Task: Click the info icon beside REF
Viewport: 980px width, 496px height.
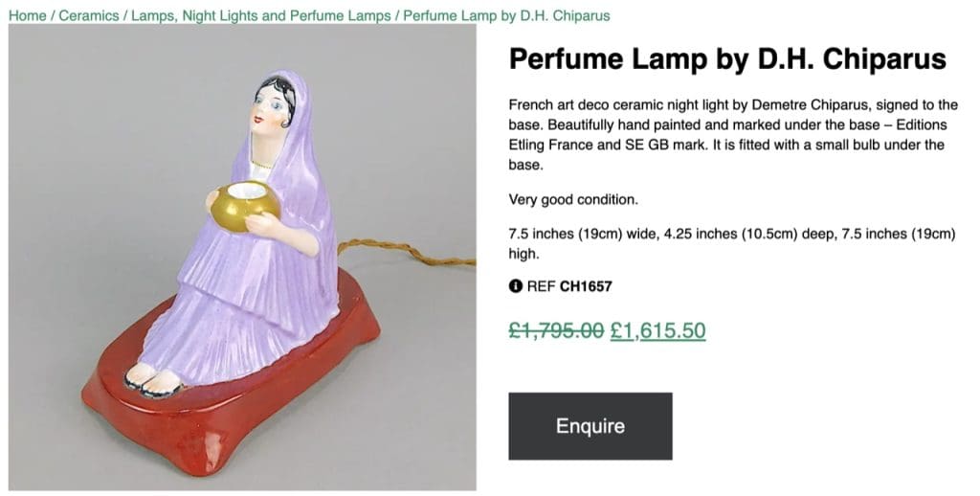Action: click(x=515, y=285)
